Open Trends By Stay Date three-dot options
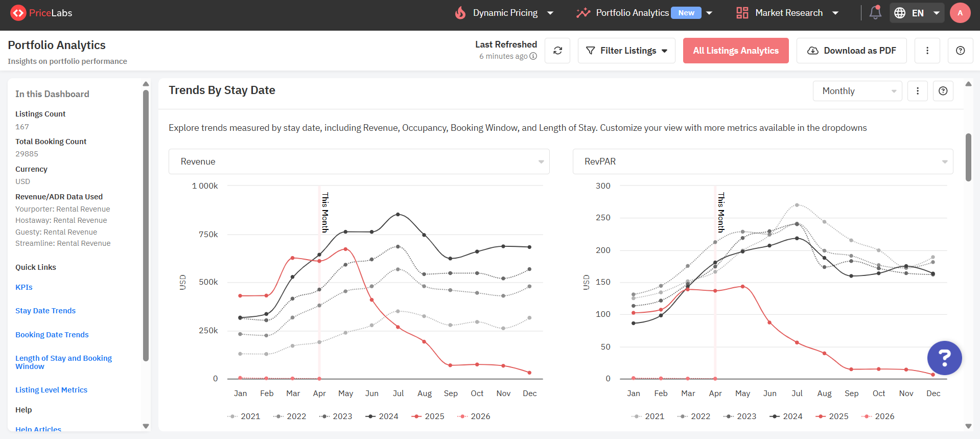 click(918, 91)
